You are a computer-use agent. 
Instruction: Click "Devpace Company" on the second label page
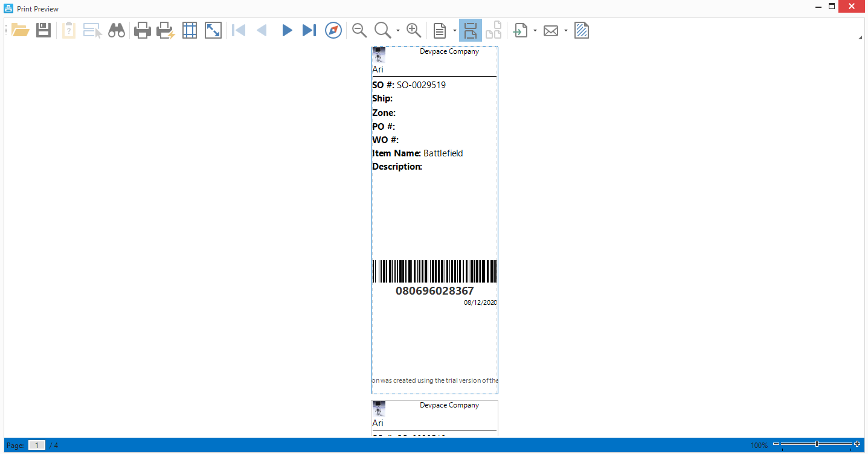click(449, 405)
